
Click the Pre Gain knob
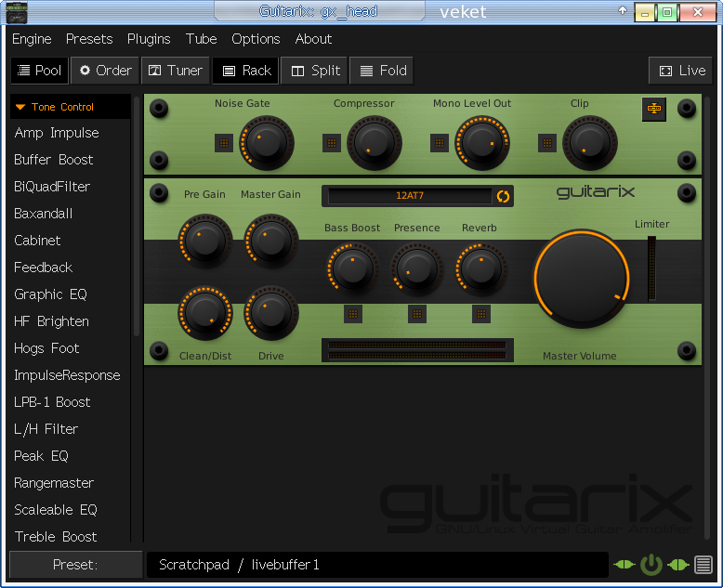pos(205,241)
